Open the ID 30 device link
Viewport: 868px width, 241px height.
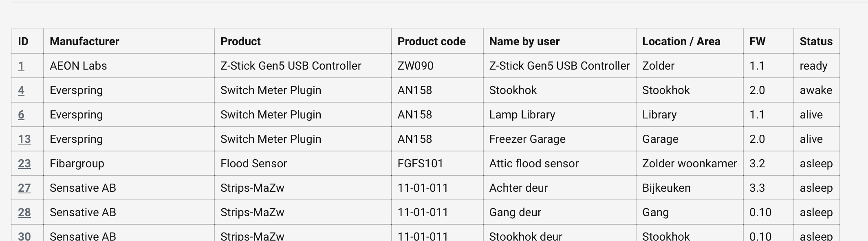point(24,236)
